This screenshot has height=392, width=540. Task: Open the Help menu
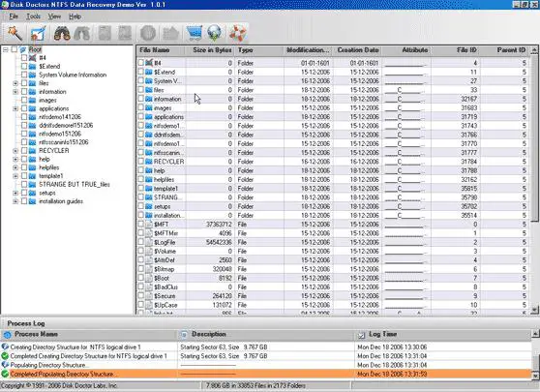(75, 16)
